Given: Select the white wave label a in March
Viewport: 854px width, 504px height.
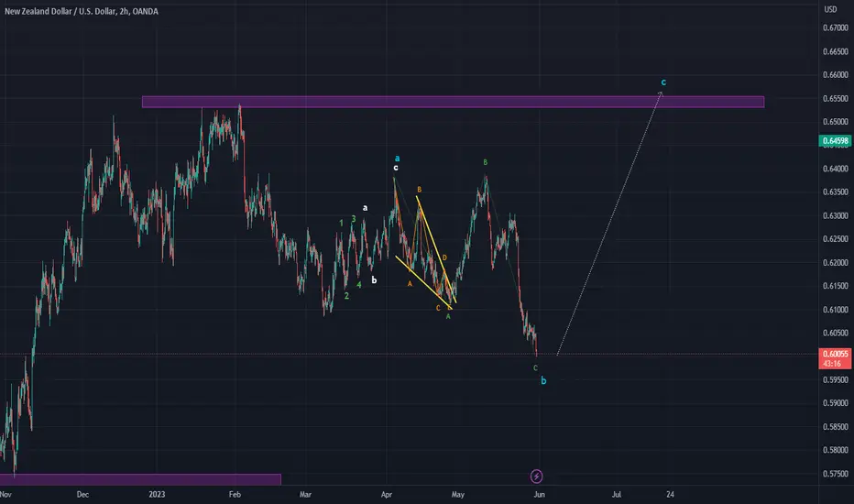Looking at the screenshot, I should point(365,208).
